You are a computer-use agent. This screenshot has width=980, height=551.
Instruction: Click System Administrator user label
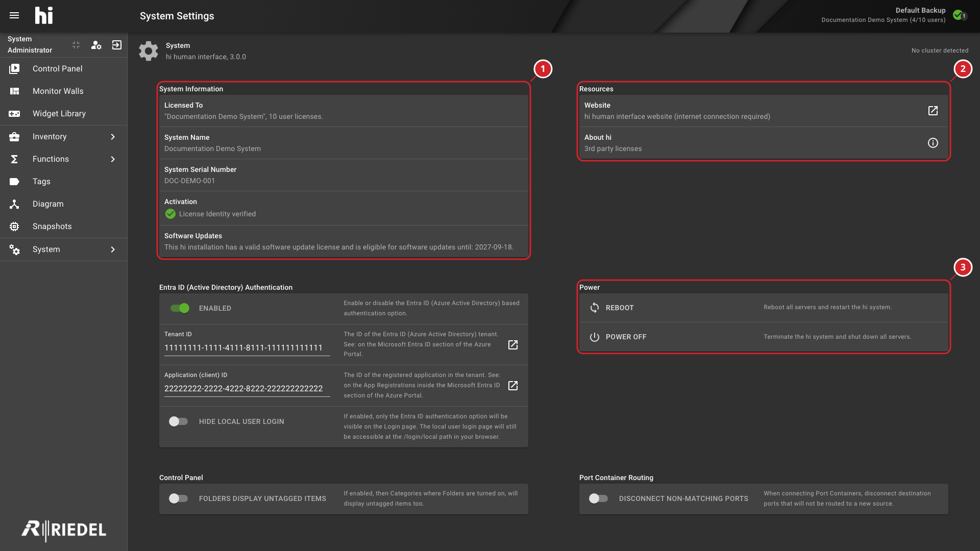pyautogui.click(x=30, y=44)
